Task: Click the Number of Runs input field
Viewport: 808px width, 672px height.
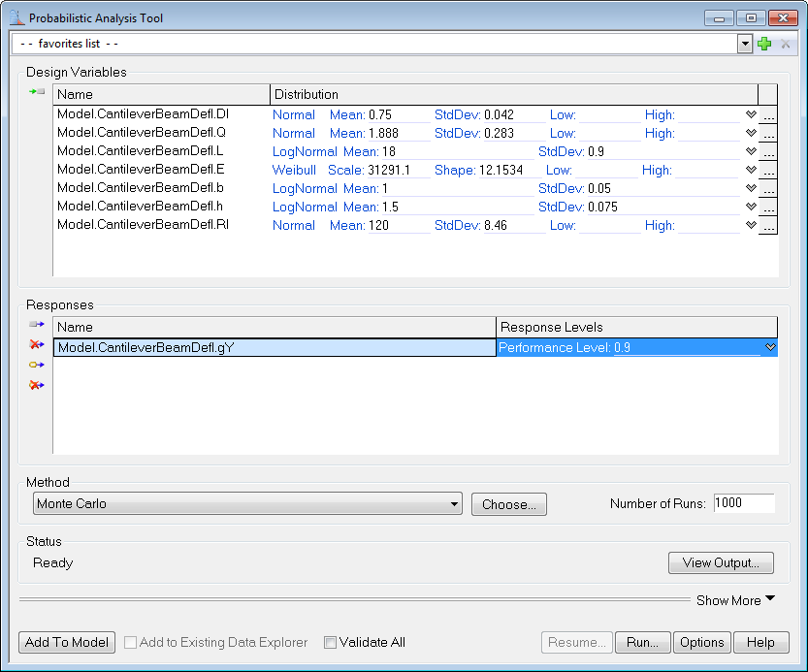Action: click(743, 503)
